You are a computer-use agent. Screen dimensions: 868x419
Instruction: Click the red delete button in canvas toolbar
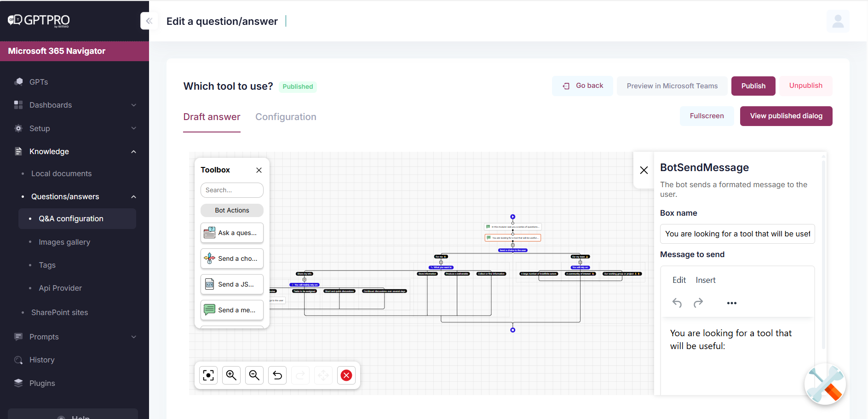[346, 375]
